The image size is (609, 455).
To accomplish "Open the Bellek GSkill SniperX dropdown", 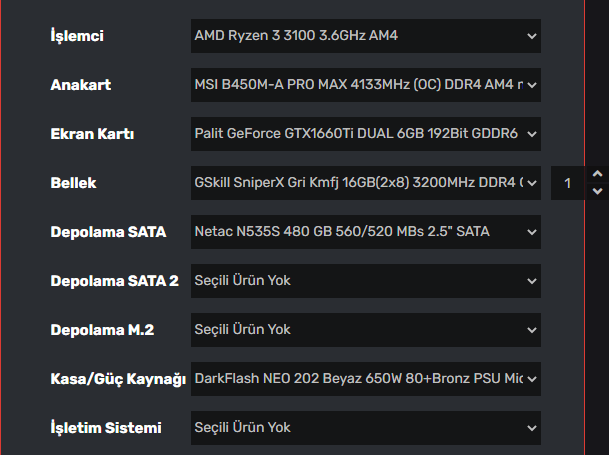I will pos(365,183).
